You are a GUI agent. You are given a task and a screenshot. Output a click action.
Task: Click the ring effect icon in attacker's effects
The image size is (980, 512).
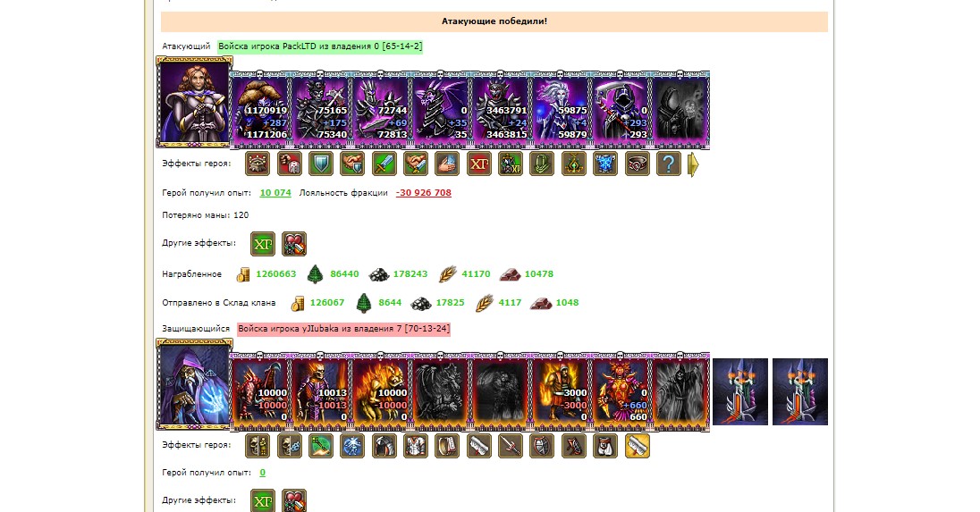637,164
